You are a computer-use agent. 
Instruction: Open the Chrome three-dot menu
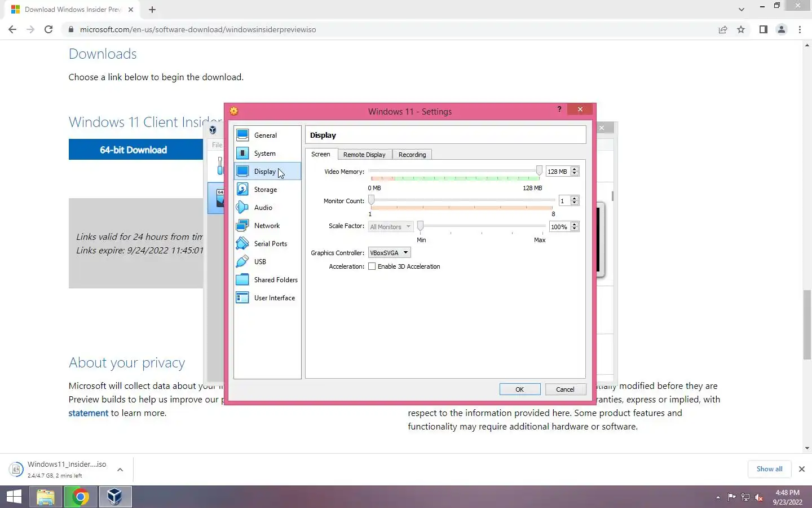coord(800,29)
